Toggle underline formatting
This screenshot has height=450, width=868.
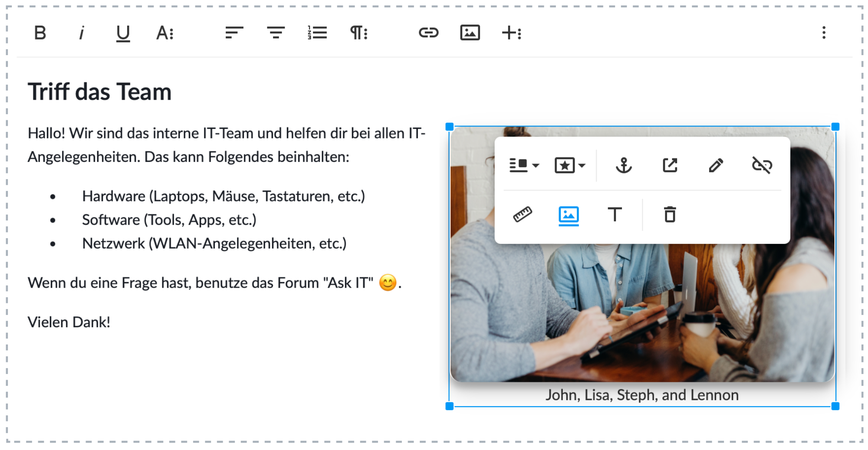[123, 33]
